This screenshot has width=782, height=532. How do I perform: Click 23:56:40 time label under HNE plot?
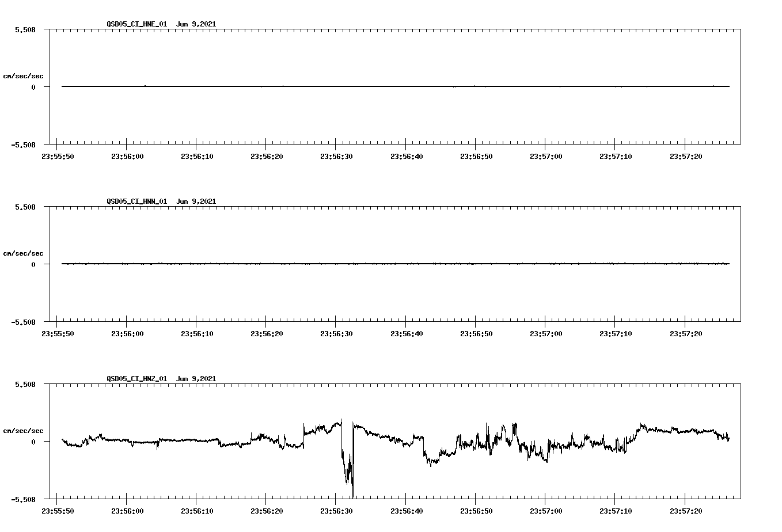click(406, 156)
